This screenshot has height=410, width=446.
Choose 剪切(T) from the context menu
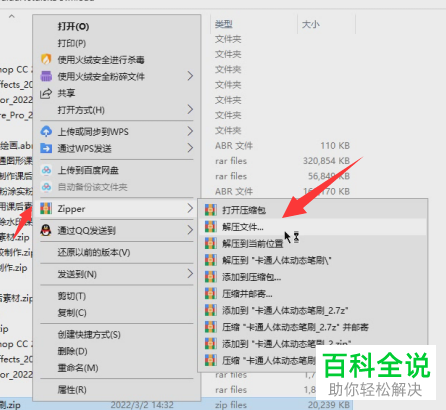pos(117,296)
